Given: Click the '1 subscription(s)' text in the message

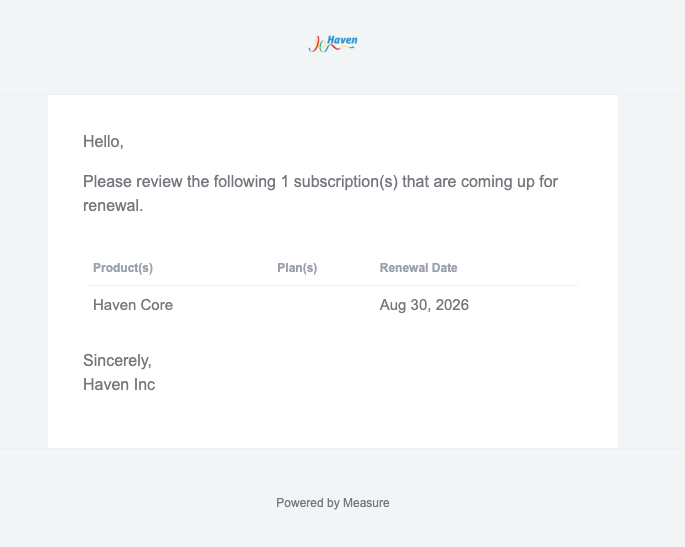Looking at the screenshot, I should point(339,182).
